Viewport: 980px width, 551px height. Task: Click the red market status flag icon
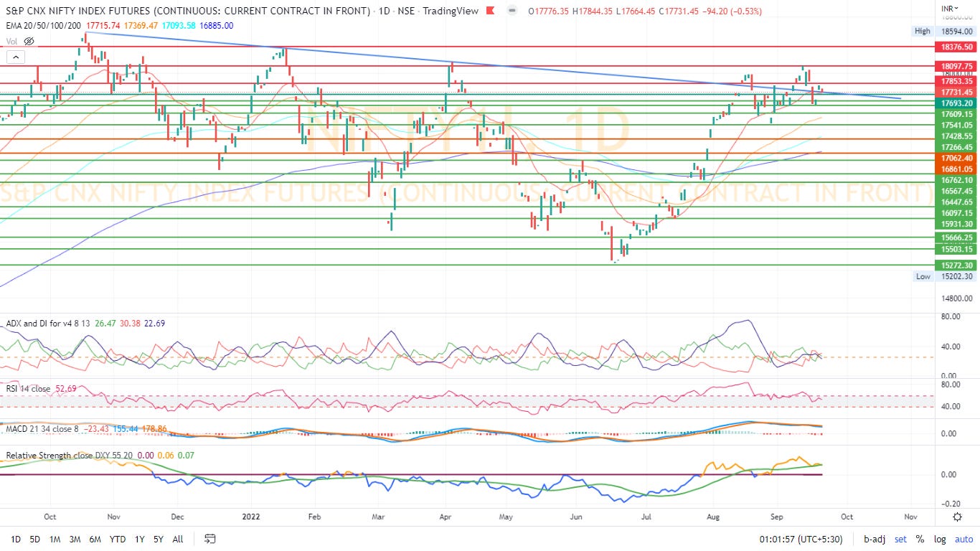tap(490, 11)
